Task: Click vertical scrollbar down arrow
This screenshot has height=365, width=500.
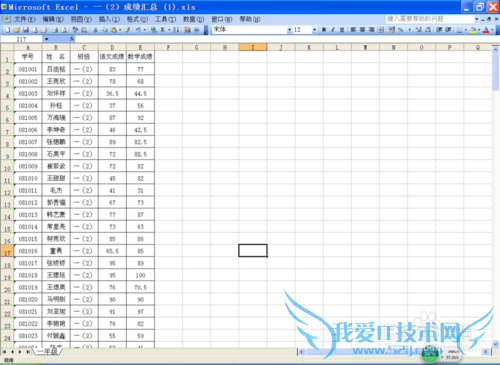Action: pos(495,343)
